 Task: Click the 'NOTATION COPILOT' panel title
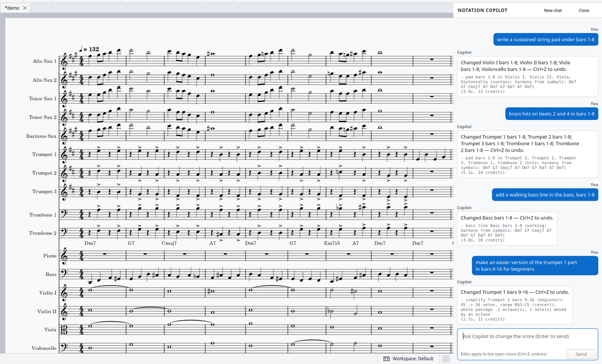pos(482,10)
